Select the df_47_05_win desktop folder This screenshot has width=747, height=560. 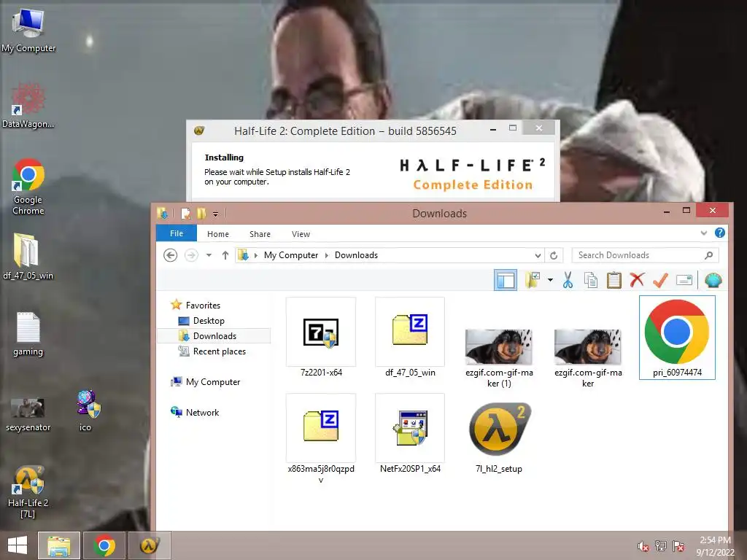[28, 256]
